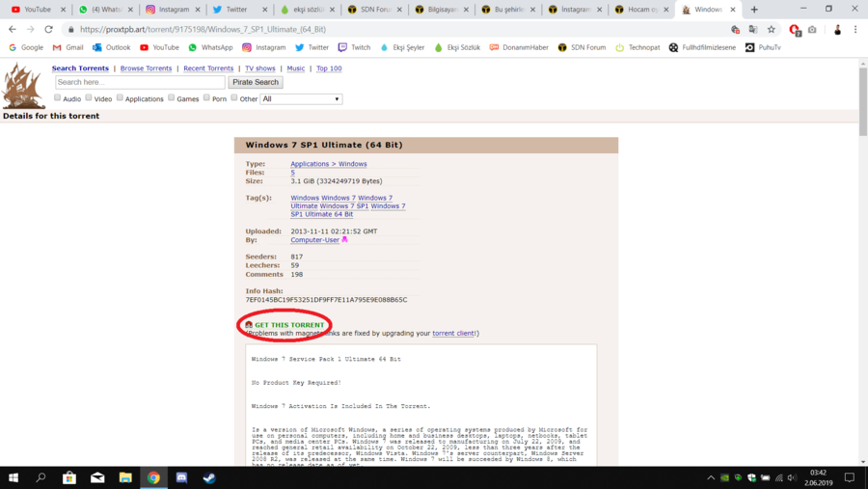Switch to the SDN Forum tab
The width and height of the screenshot is (868, 489).
374,10
